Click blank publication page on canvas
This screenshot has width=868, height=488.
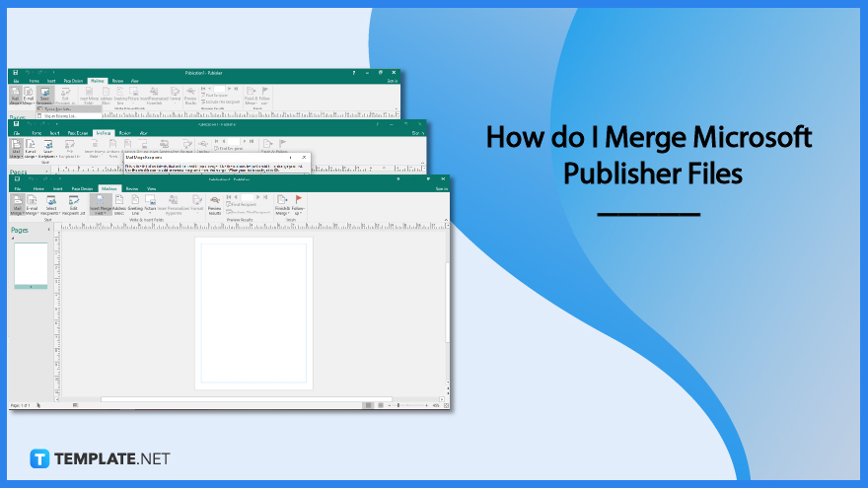[253, 314]
